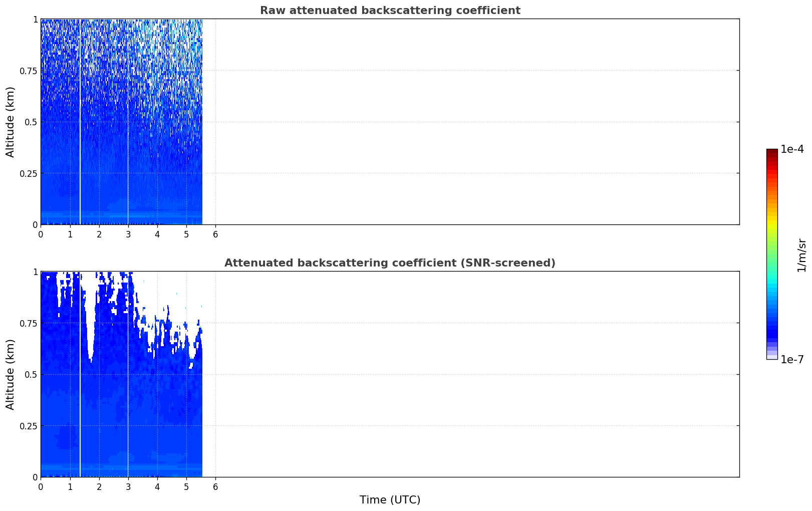This screenshot has width=812, height=511.
Task: Click the red top of the colorbar
Action: click(772, 155)
